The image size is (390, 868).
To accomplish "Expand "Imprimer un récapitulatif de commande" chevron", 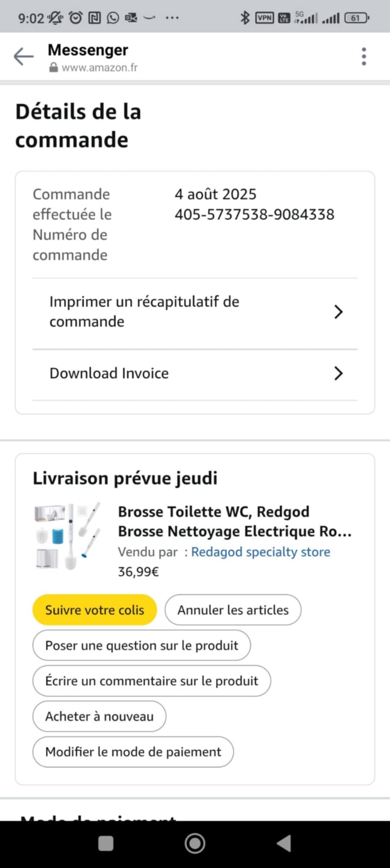I will click(338, 312).
